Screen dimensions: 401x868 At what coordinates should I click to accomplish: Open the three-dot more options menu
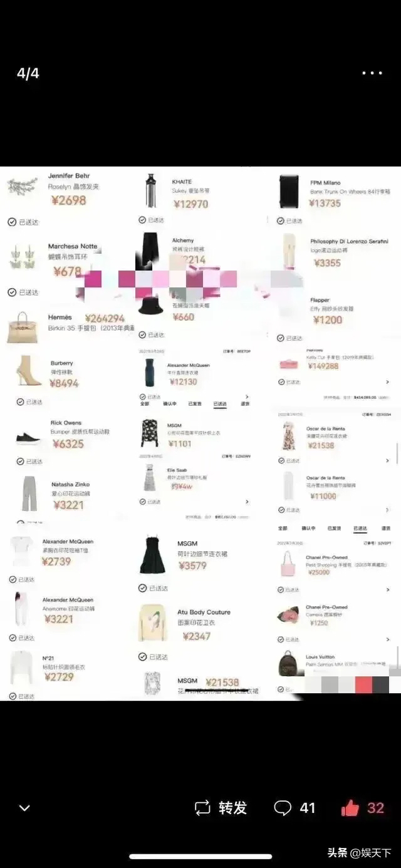click(372, 73)
